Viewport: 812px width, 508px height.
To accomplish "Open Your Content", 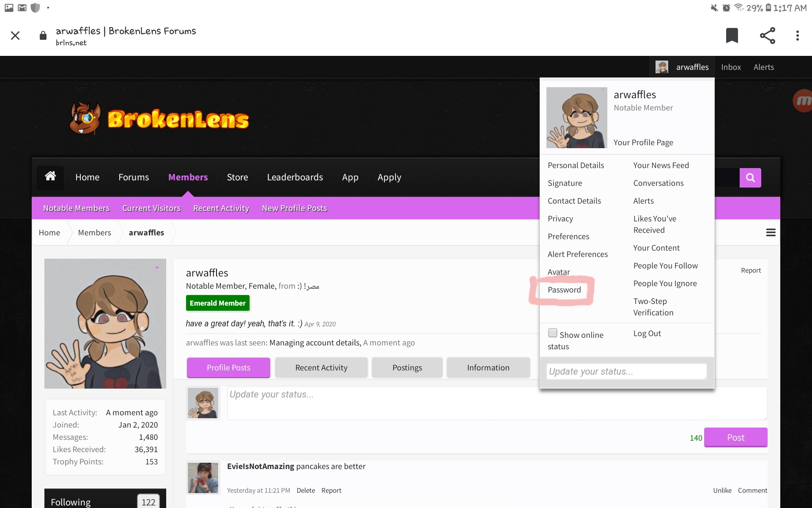I will point(656,248).
